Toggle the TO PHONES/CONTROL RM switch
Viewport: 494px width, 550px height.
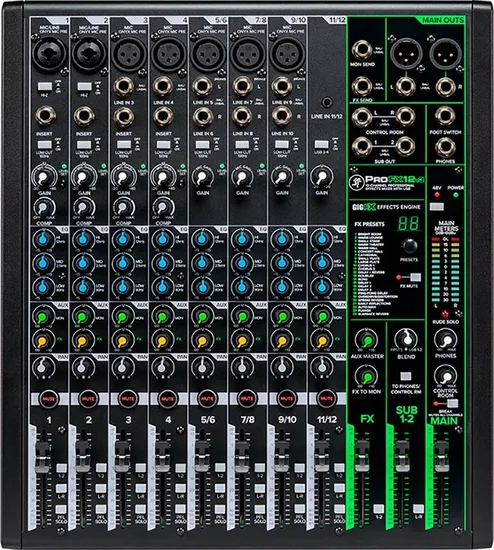pos(406,376)
